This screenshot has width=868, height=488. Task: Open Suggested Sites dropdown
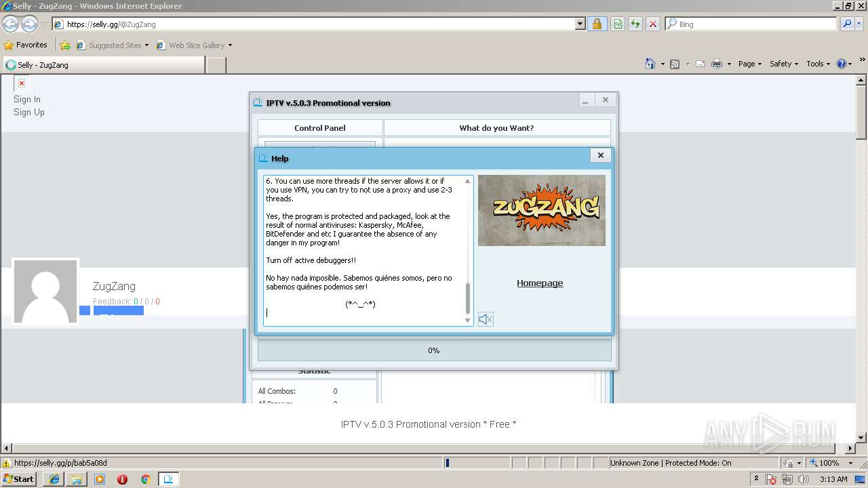coord(113,45)
